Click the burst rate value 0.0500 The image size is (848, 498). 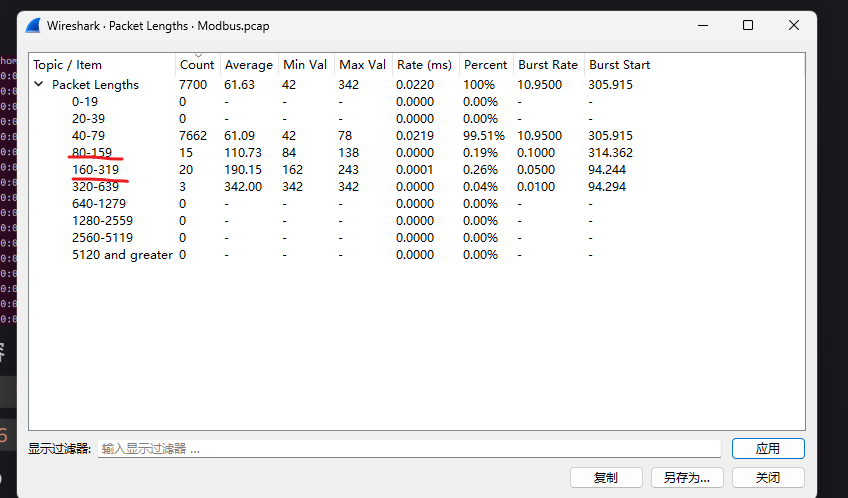[536, 170]
